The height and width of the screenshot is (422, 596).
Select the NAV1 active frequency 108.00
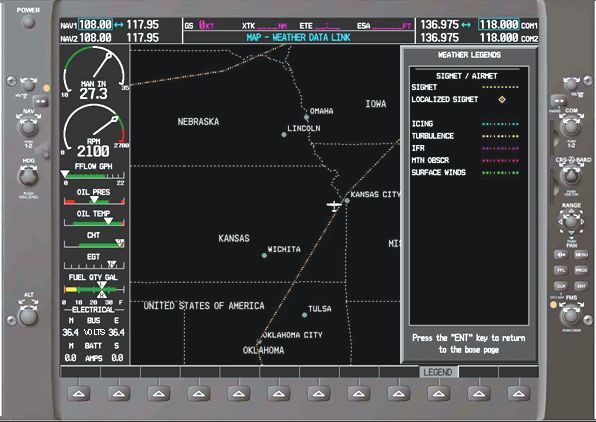click(95, 25)
